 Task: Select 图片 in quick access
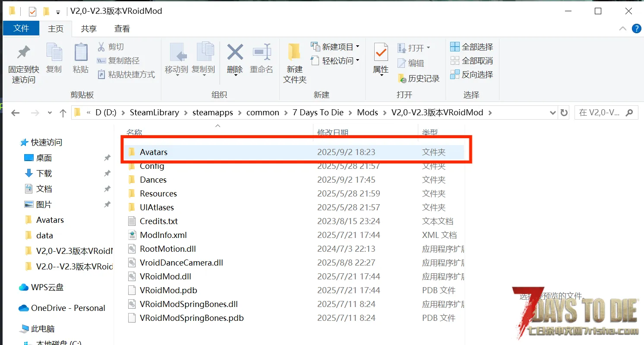[44, 205]
